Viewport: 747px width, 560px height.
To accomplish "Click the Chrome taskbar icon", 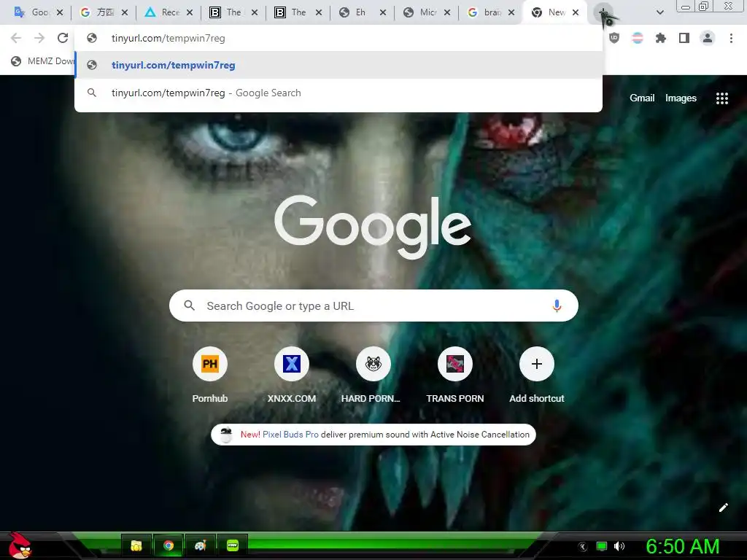I will (169, 545).
